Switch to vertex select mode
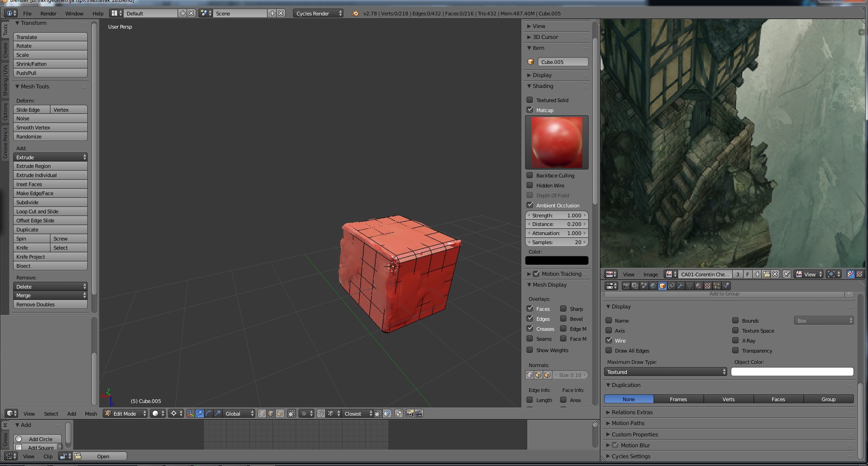 coord(262,413)
